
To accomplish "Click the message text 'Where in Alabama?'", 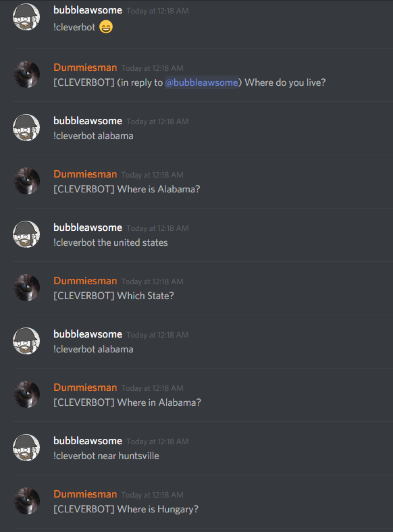I will click(159, 402).
